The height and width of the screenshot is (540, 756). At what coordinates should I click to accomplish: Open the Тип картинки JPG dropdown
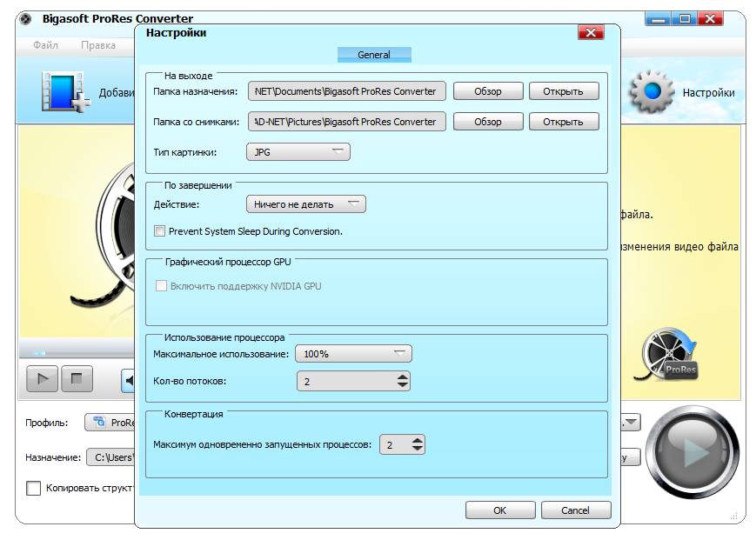(298, 152)
